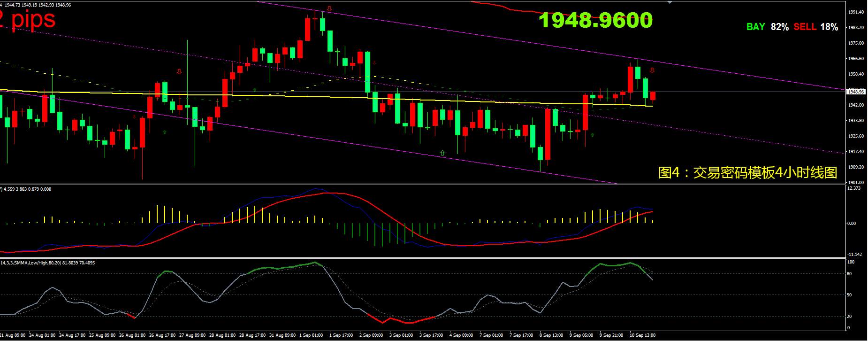Click green buy arrow on lower channel line
868x341 pixels.
[442, 153]
